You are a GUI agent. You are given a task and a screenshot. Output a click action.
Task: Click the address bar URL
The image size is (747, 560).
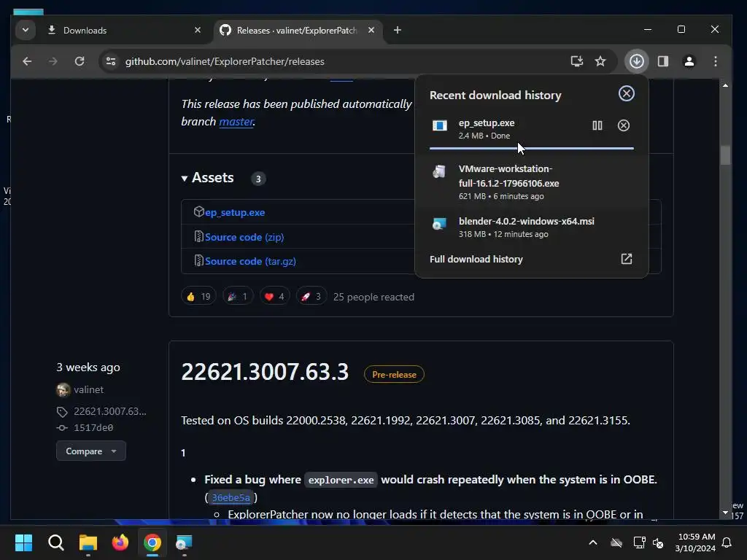pyautogui.click(x=225, y=61)
